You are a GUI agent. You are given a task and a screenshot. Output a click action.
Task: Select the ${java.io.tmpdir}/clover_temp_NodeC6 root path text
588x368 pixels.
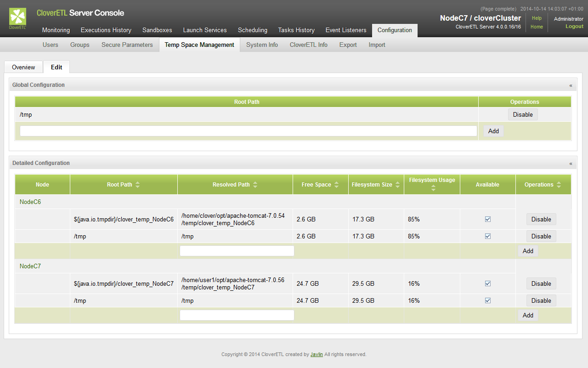click(x=124, y=220)
